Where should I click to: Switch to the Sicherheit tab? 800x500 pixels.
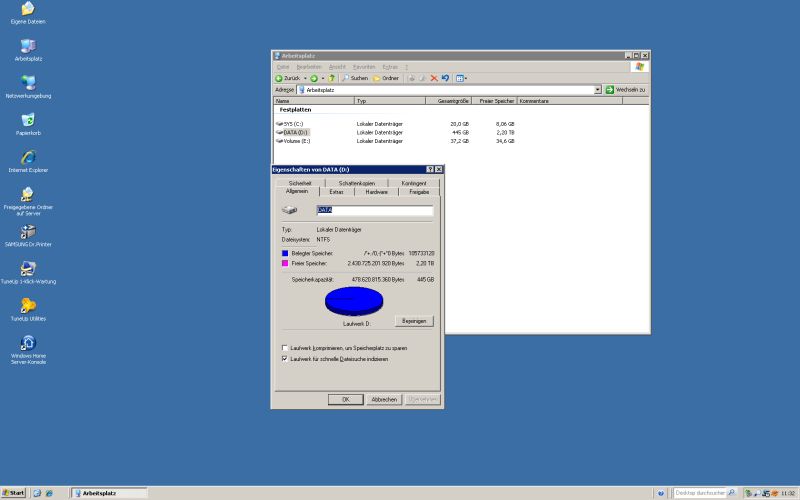pyautogui.click(x=300, y=183)
